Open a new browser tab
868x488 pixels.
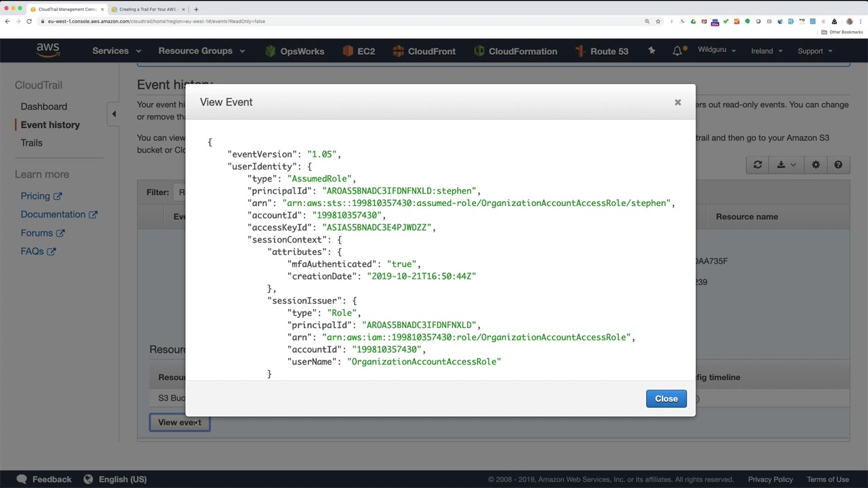point(196,9)
